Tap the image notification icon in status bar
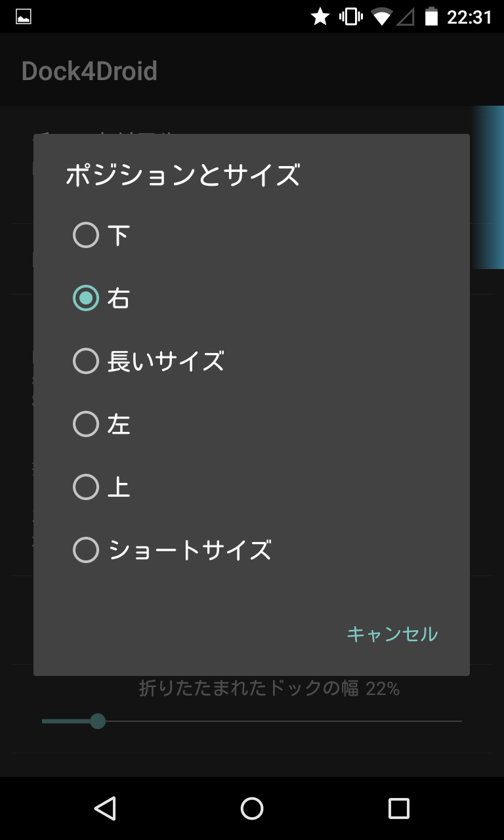The image size is (504, 840). click(x=24, y=17)
